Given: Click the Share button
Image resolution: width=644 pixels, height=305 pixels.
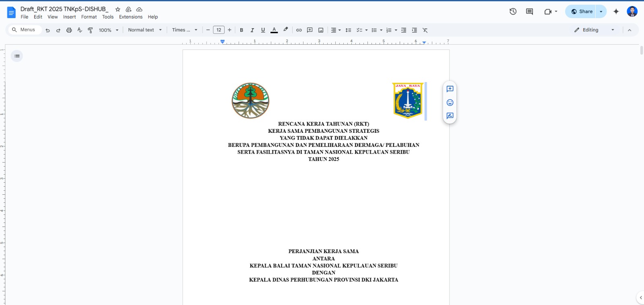Looking at the screenshot, I should (581, 12).
